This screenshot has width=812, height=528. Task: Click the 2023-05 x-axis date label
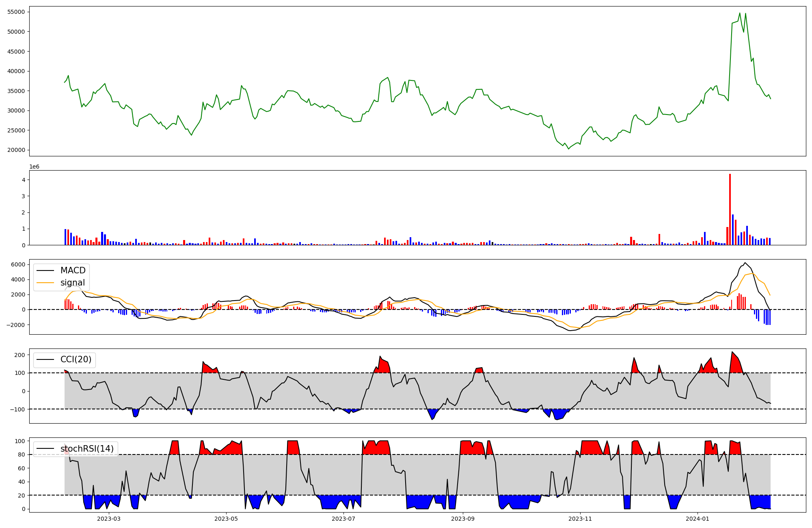[226, 519]
